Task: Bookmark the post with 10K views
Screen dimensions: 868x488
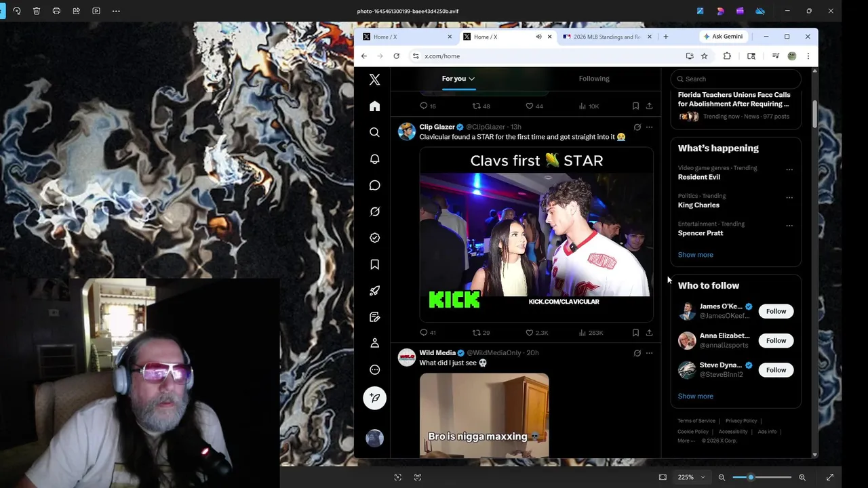Action: 635,106
